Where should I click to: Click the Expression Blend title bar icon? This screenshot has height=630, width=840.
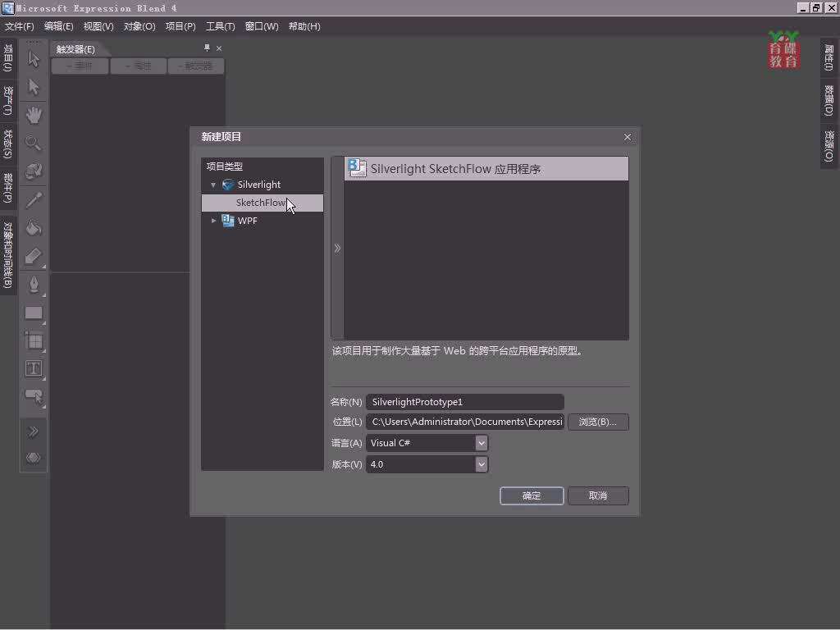(7, 7)
